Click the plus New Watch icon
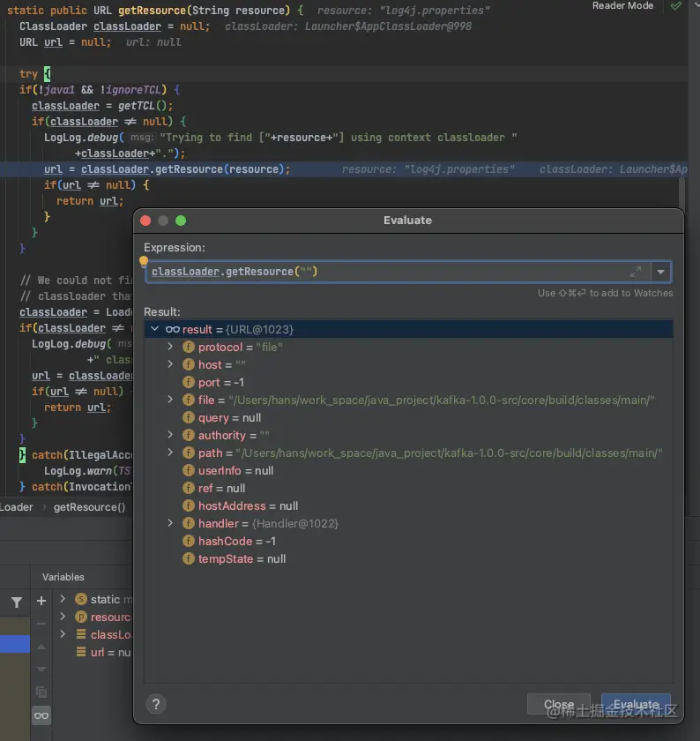Image resolution: width=700 pixels, height=741 pixels. (41, 601)
